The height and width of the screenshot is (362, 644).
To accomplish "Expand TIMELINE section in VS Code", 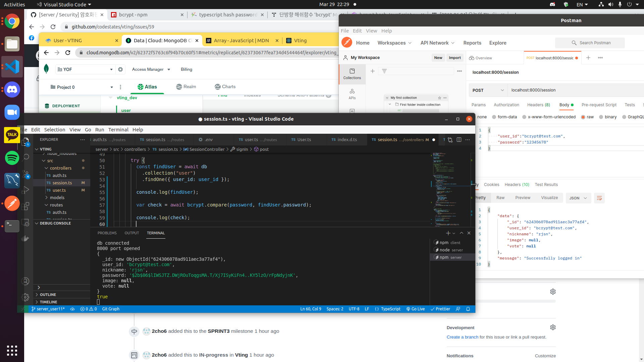I will point(48,302).
